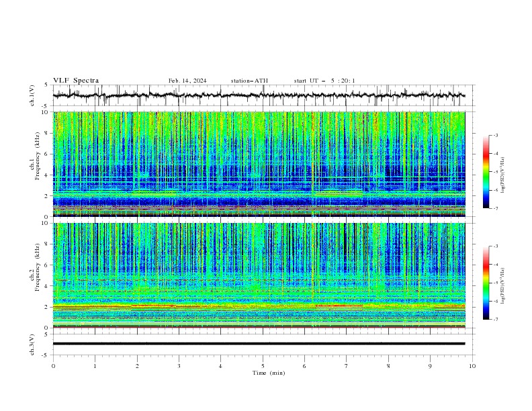Click the ch.2 "Frequency (kHz)" axis label
532x411 pixels.
click(38, 267)
